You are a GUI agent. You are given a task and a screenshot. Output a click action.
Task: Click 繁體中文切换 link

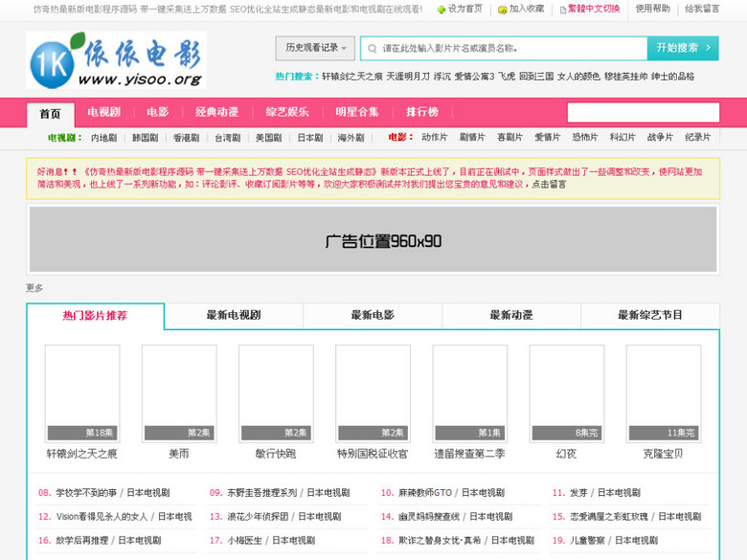pos(594,9)
